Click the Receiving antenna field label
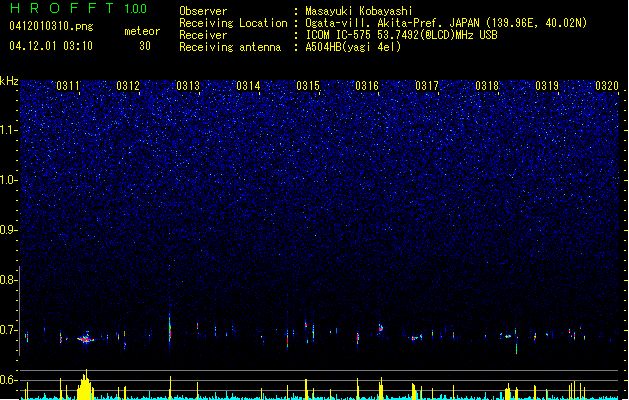 pos(230,47)
